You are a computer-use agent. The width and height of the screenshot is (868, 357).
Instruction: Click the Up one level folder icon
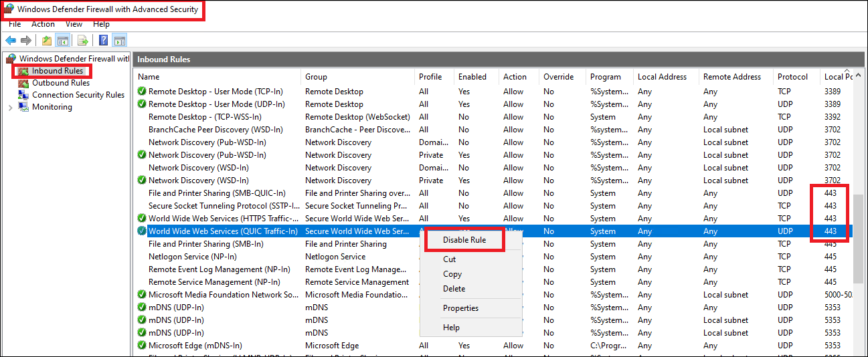coord(46,41)
